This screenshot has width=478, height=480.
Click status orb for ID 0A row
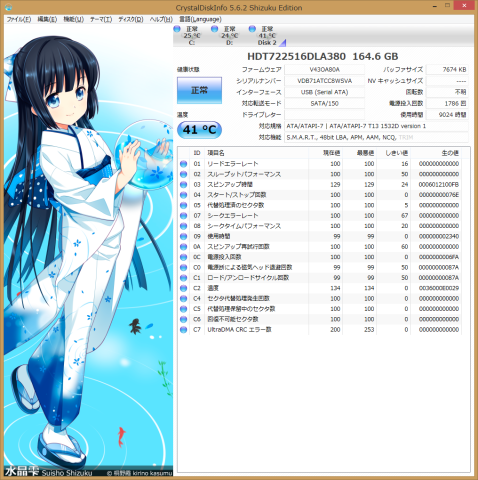(x=183, y=247)
